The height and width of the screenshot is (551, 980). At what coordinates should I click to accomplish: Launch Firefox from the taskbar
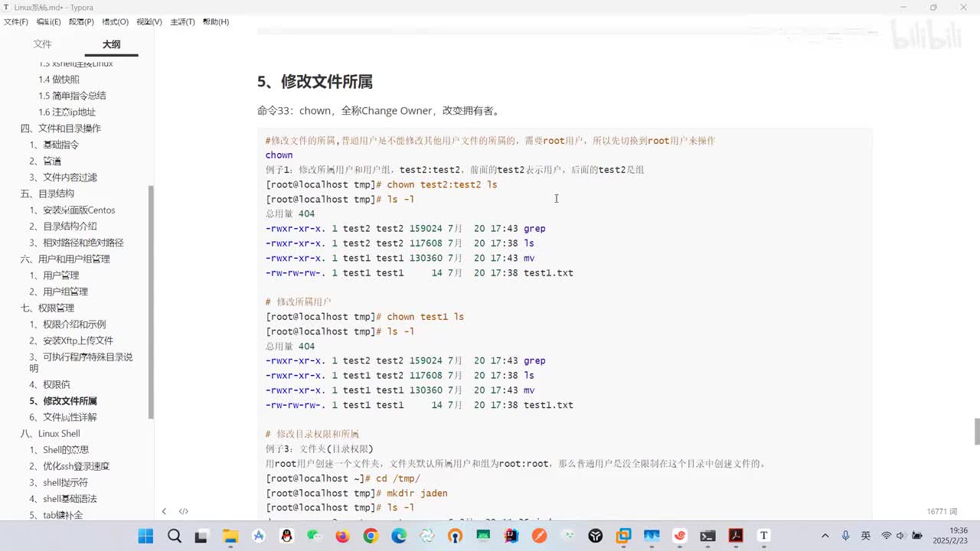pyautogui.click(x=342, y=536)
